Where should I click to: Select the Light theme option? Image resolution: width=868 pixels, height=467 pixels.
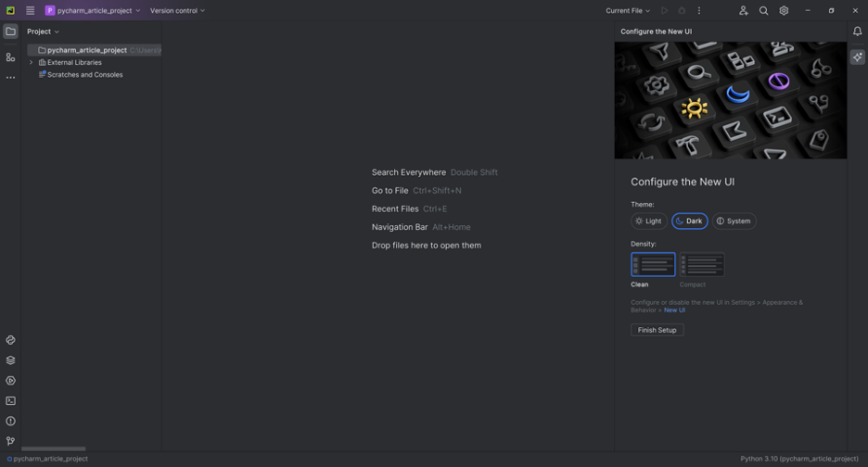click(649, 221)
